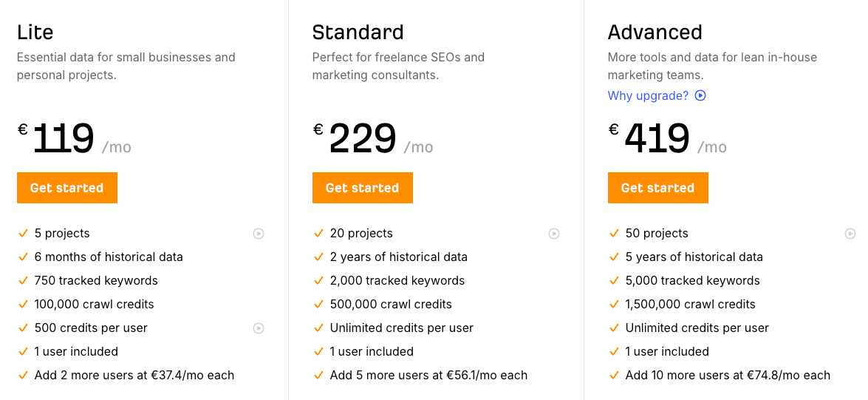Click the Advanced plan heading

pyautogui.click(x=655, y=33)
